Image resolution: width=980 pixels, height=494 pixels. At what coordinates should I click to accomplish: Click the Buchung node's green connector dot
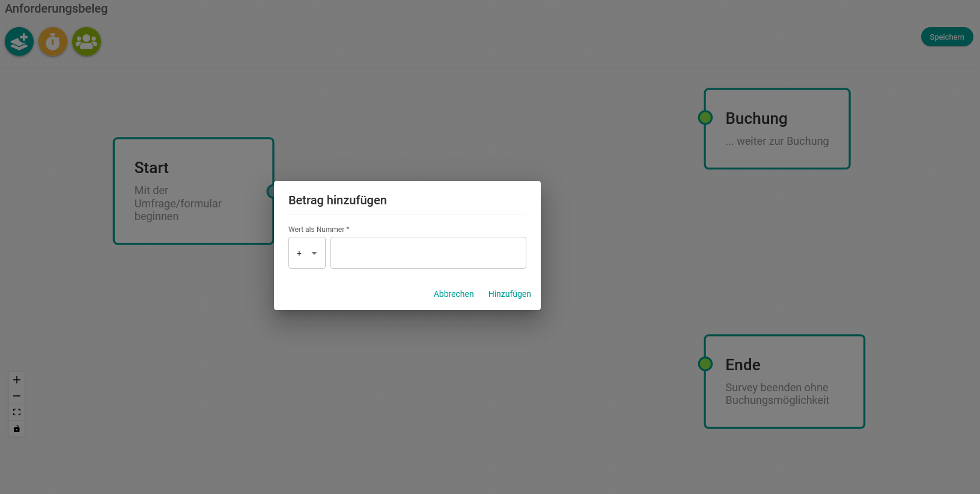coord(705,118)
